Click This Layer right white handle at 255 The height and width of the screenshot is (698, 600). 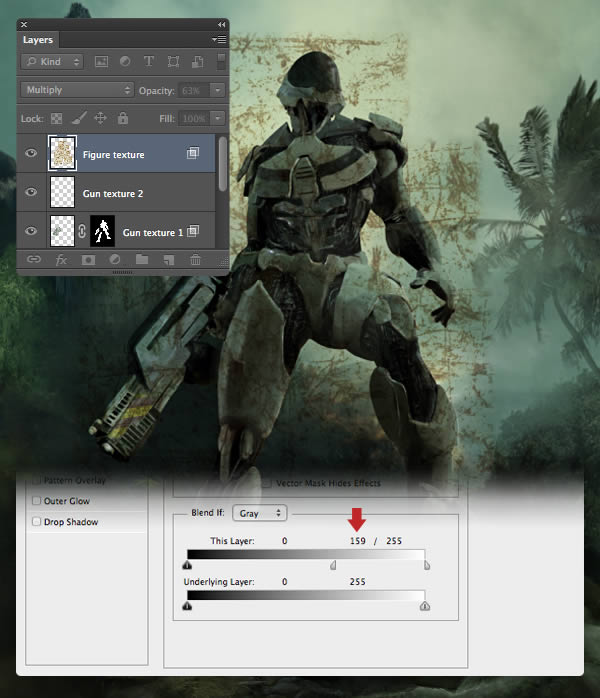[x=426, y=565]
